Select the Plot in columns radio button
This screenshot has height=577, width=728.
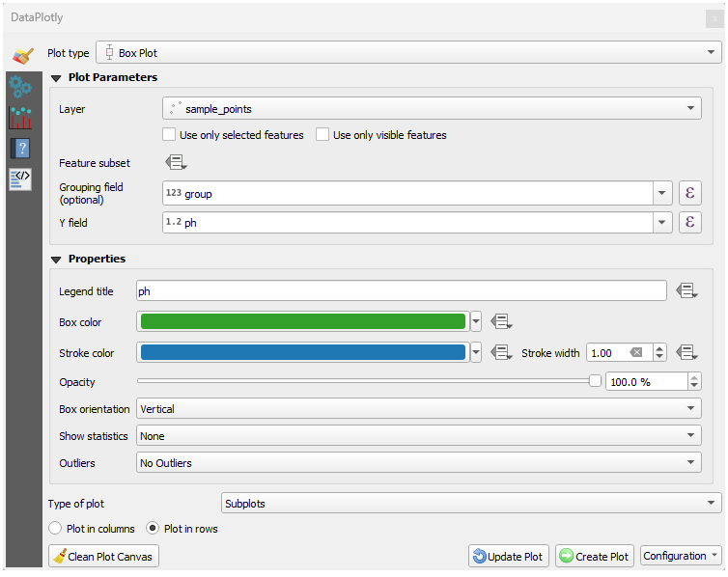55,529
